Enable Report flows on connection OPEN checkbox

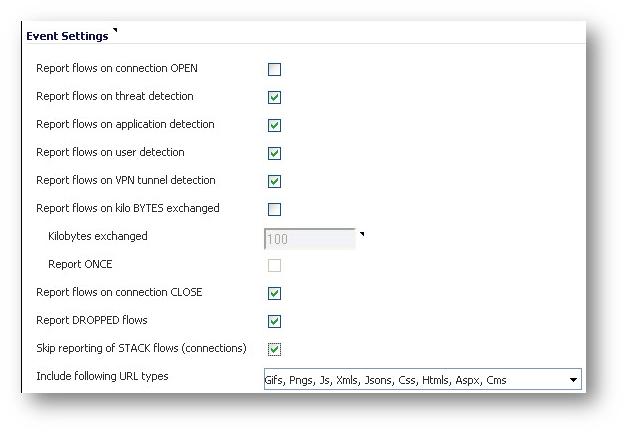274,69
